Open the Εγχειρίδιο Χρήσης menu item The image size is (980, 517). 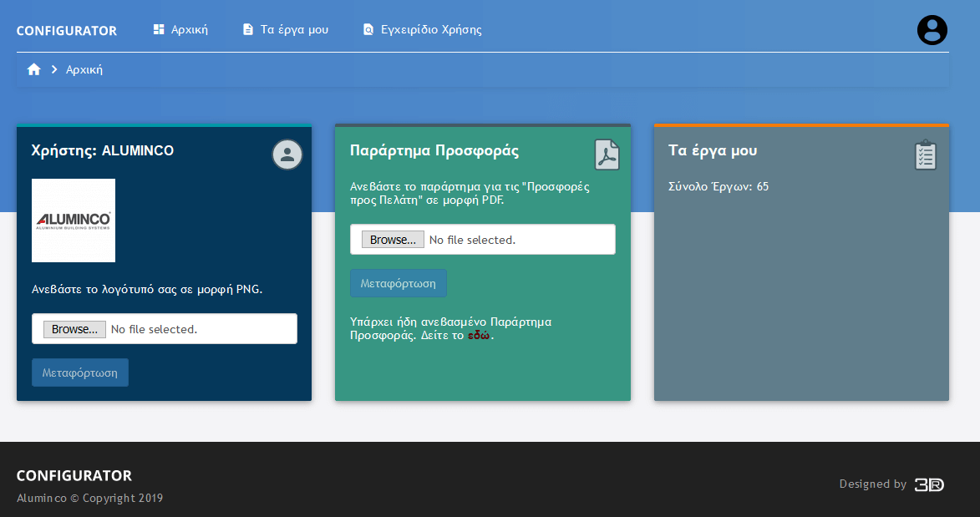tap(431, 30)
